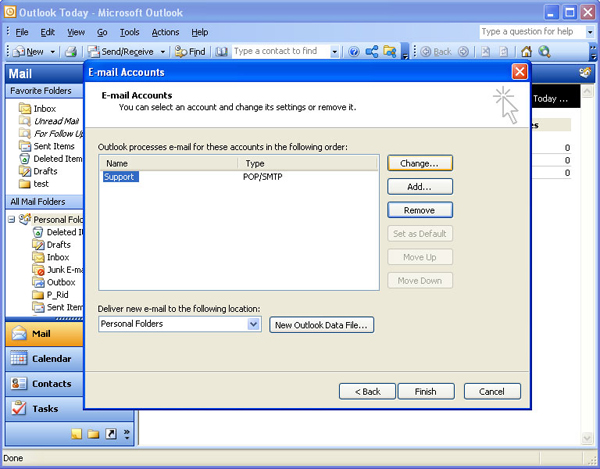Click the Notes icon at pane bottom
Viewport: 600px width, 469px height.
tap(77, 434)
